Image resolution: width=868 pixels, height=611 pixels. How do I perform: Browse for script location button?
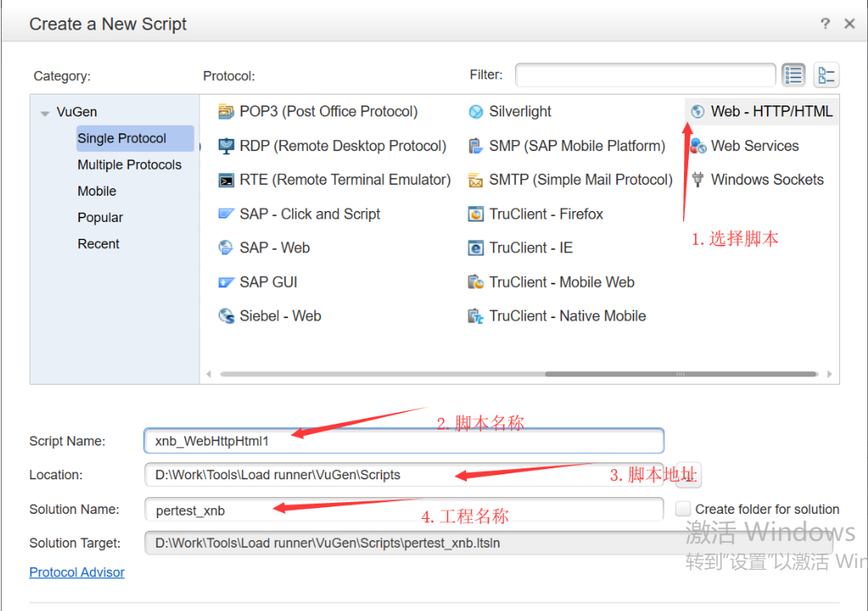pos(689,475)
